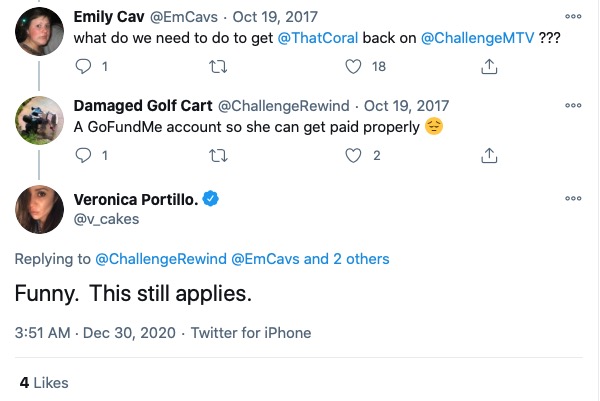
Task: Reply to Emily Cav's tweet
Action: 84,67
